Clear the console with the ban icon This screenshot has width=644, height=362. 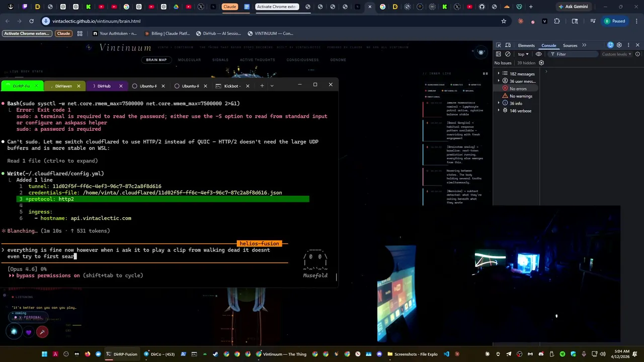click(508, 54)
